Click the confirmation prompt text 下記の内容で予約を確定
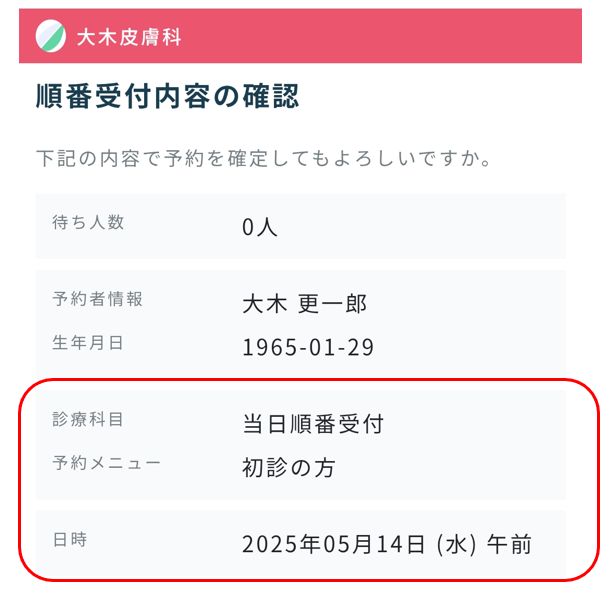The width and height of the screenshot is (612, 595). coord(153,158)
